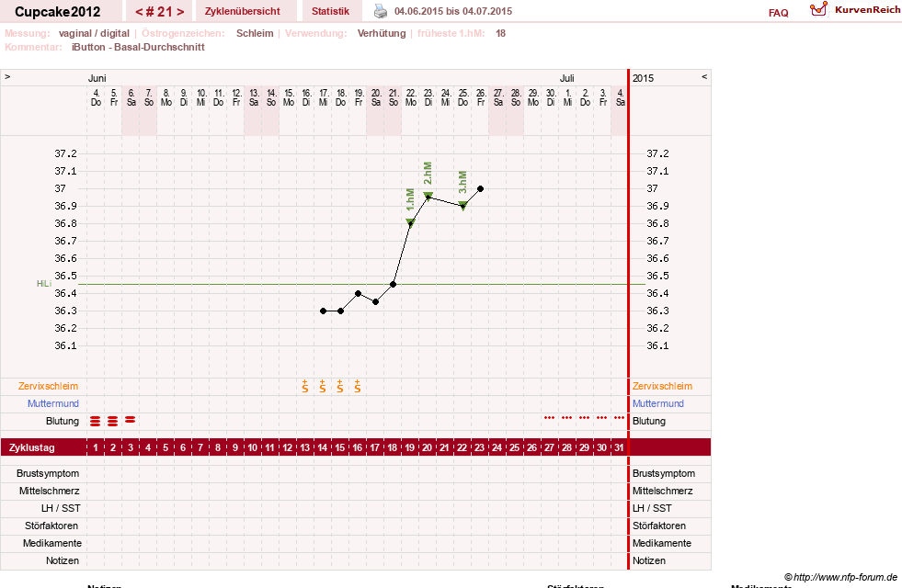
Task: Click the Zyklustag row header
Action: 32,447
